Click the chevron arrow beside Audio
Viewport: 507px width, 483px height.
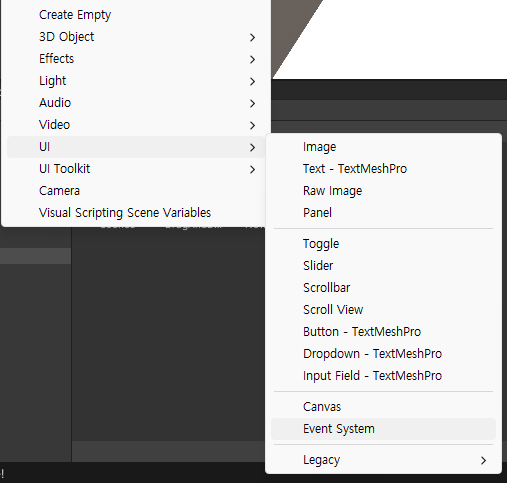point(253,103)
